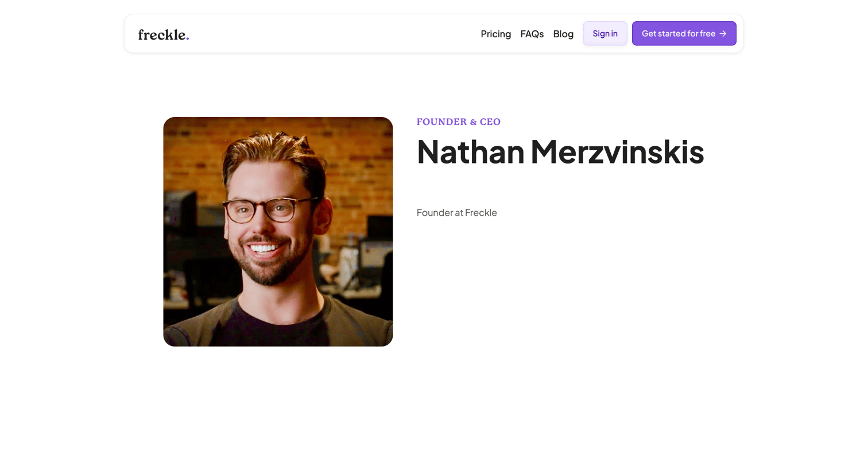The width and height of the screenshot is (868, 467).
Task: Go to FAQs
Action: tap(532, 34)
